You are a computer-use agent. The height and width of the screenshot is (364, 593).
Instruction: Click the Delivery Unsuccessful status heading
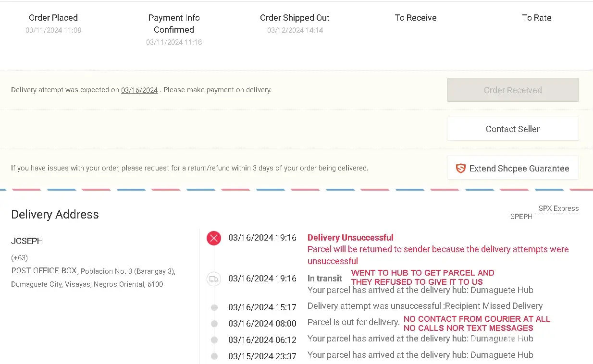350,238
